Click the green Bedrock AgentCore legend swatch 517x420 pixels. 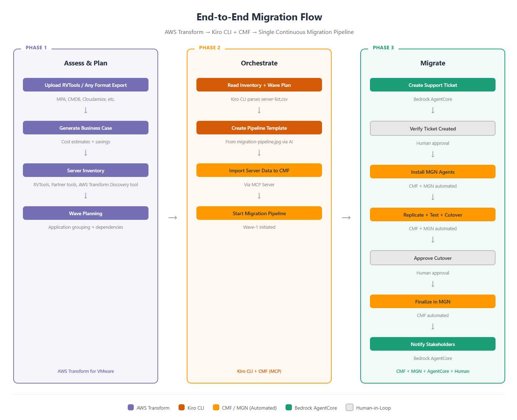[x=289, y=407]
